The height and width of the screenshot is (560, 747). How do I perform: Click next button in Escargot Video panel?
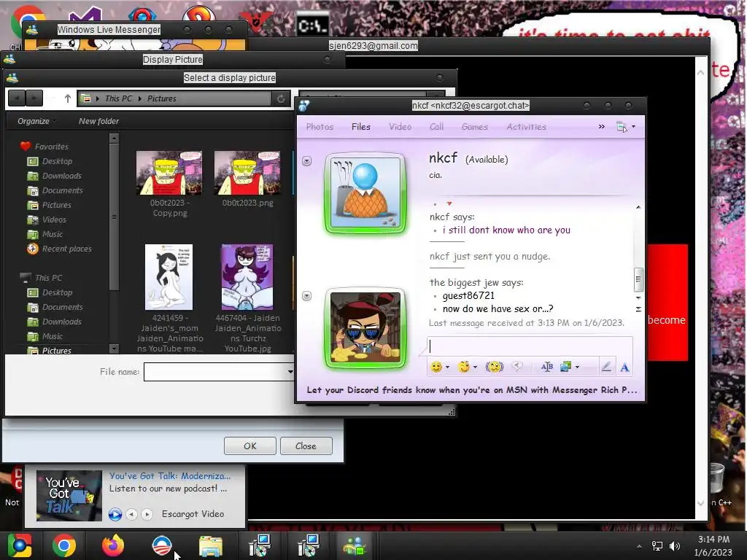[x=147, y=514]
